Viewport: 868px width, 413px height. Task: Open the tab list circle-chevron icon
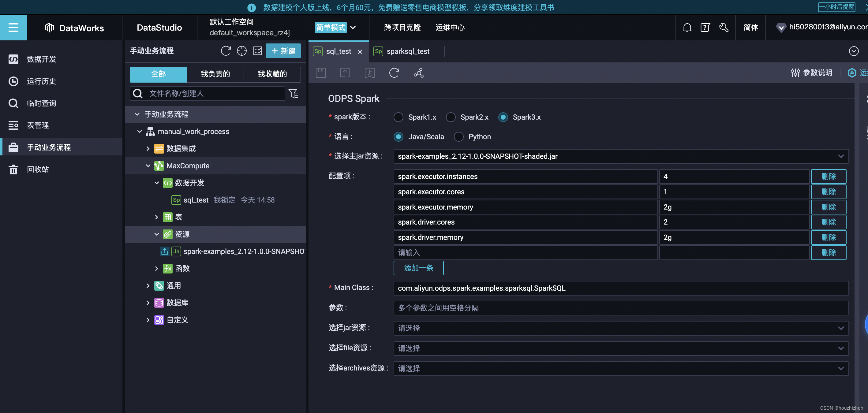coord(854,51)
